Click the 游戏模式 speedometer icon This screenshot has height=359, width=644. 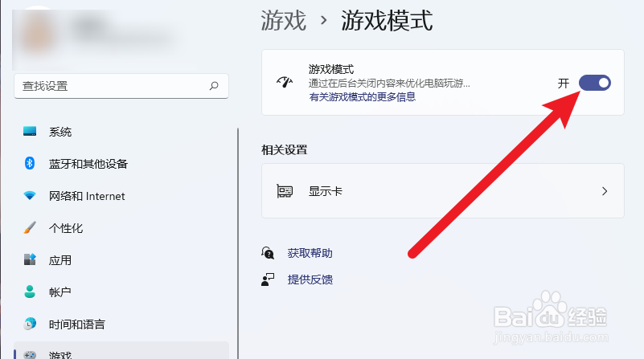click(285, 83)
